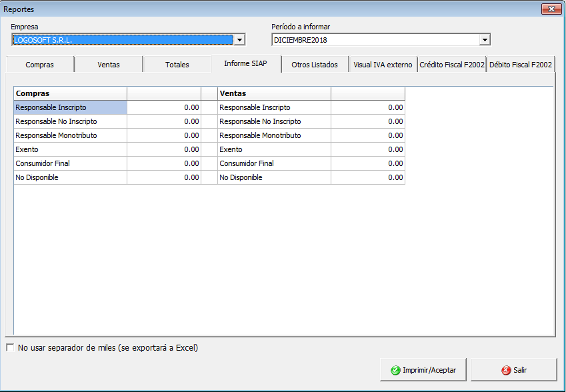Open the Empresa dropdown arrow
Image resolution: width=566 pixels, height=392 pixels.
239,40
